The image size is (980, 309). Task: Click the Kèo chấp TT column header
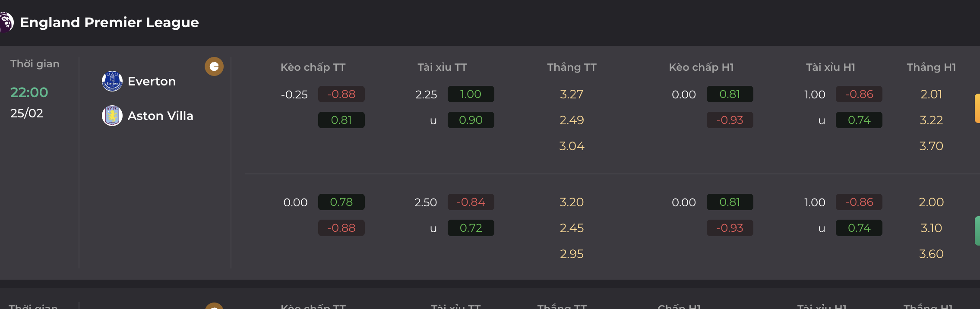pos(313,67)
